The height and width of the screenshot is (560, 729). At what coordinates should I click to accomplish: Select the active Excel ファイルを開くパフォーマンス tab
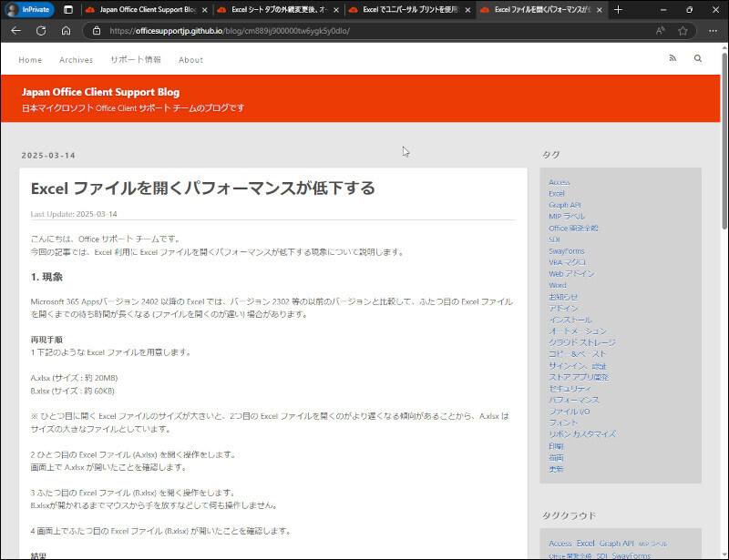click(537, 9)
